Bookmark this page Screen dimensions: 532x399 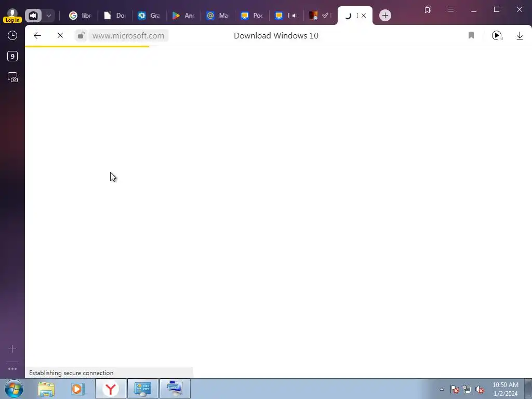click(471, 35)
